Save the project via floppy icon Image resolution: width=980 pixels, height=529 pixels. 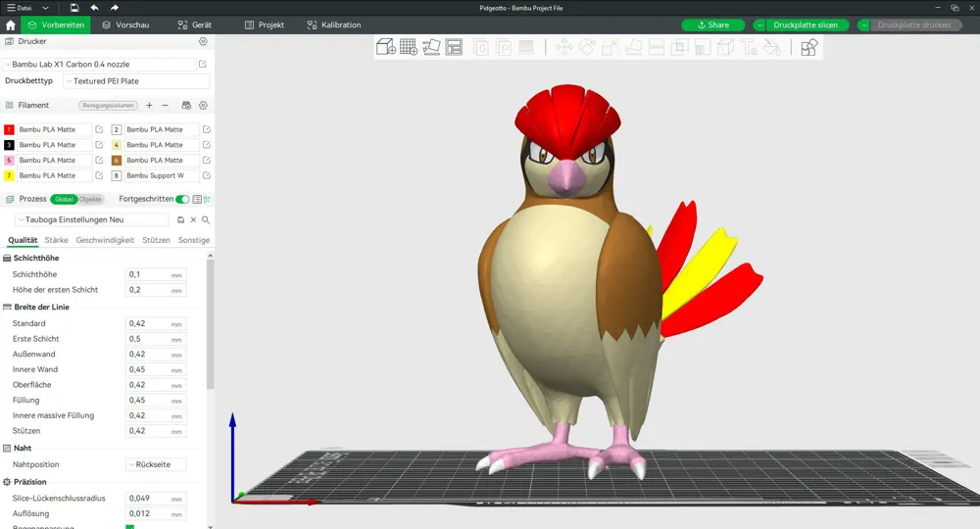(74, 8)
